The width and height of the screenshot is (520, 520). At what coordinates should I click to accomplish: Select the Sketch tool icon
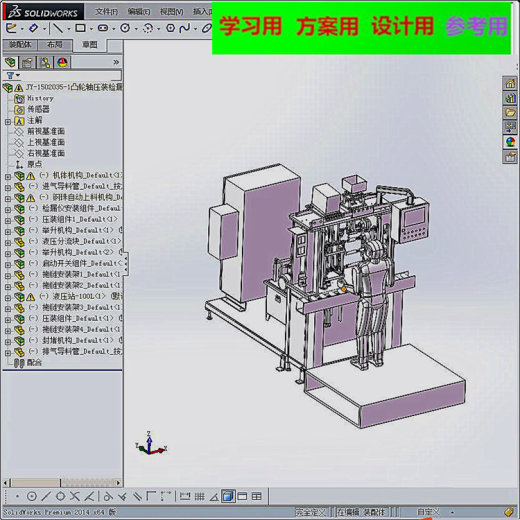[11, 28]
